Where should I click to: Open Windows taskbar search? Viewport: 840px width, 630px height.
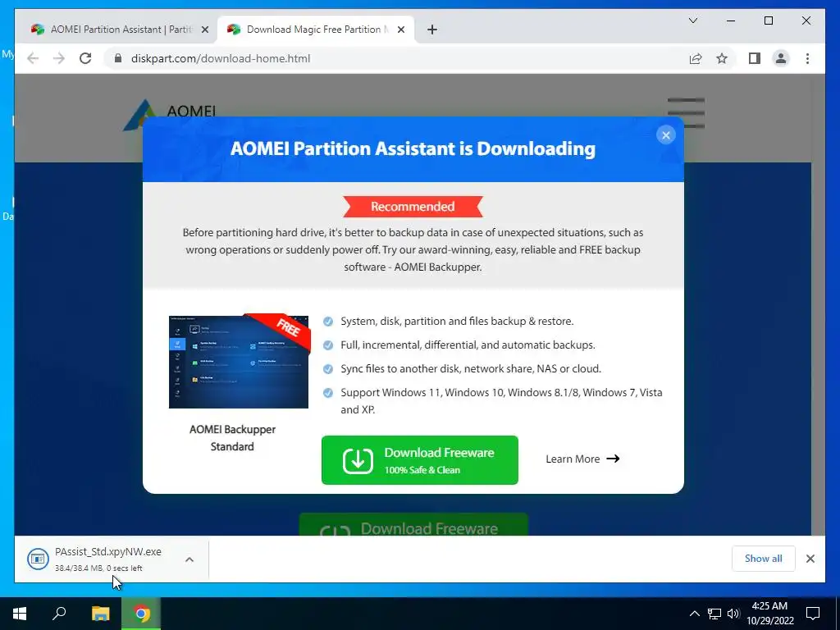(x=59, y=614)
